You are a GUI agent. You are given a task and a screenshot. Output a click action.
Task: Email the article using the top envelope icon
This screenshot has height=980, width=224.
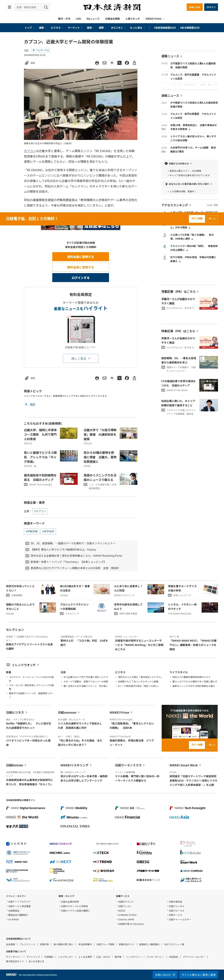pos(104,63)
